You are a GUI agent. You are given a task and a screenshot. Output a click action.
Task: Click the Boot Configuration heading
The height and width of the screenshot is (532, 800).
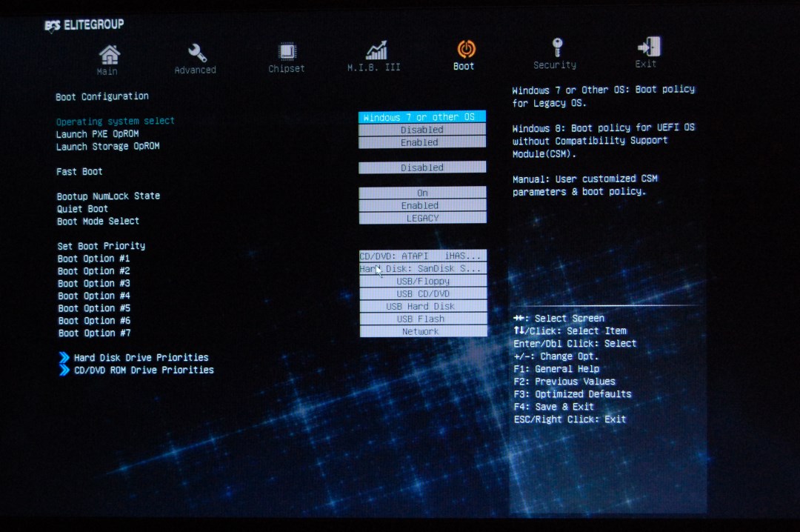tap(102, 96)
